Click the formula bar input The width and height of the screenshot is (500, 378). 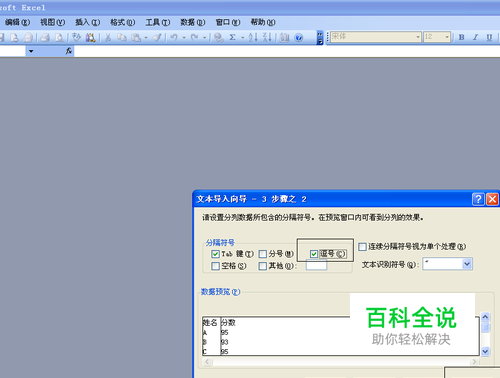tap(287, 51)
